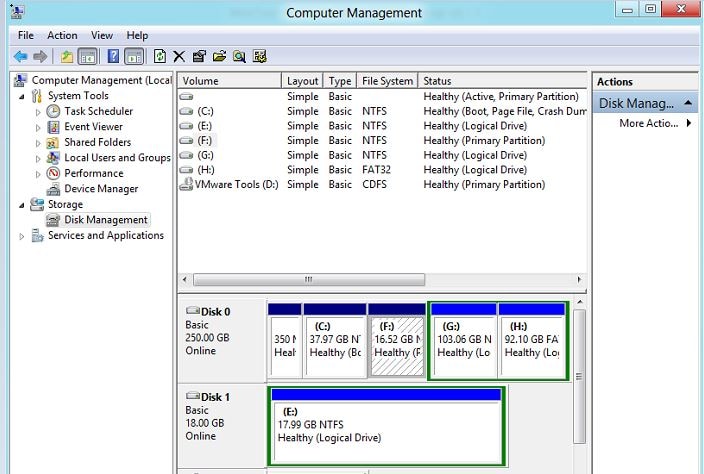This screenshot has height=474, width=704.
Task: Click the Help question mark toolbar icon
Action: pyautogui.click(x=113, y=57)
